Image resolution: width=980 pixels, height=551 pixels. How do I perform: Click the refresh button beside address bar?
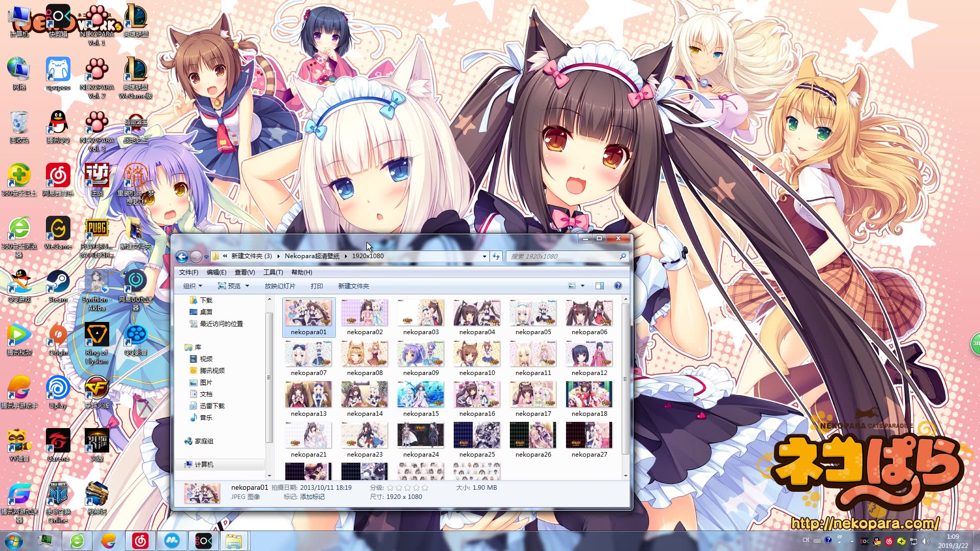[x=496, y=256]
